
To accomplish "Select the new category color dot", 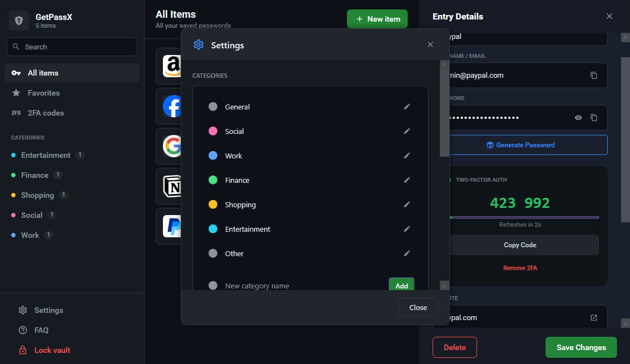I will 213,286.
